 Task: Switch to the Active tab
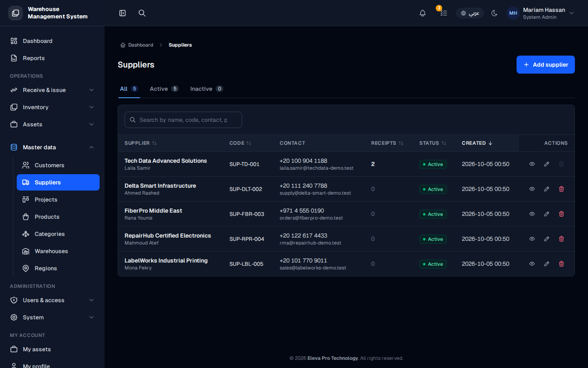[x=164, y=89]
